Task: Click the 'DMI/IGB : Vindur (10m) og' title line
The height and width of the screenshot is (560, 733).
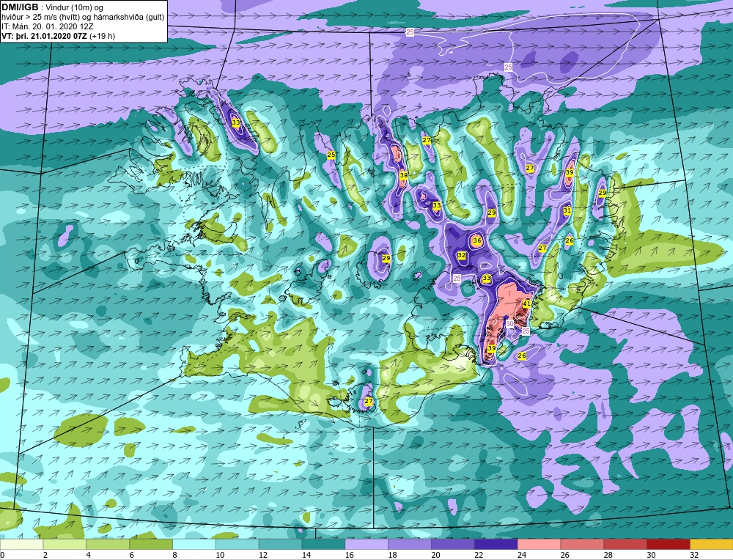Action: tap(53, 7)
